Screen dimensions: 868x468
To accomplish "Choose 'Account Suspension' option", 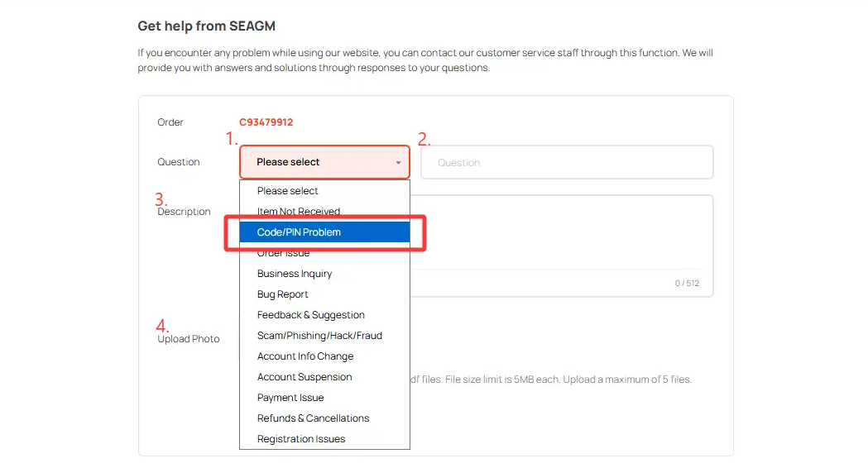I will [x=324, y=377].
